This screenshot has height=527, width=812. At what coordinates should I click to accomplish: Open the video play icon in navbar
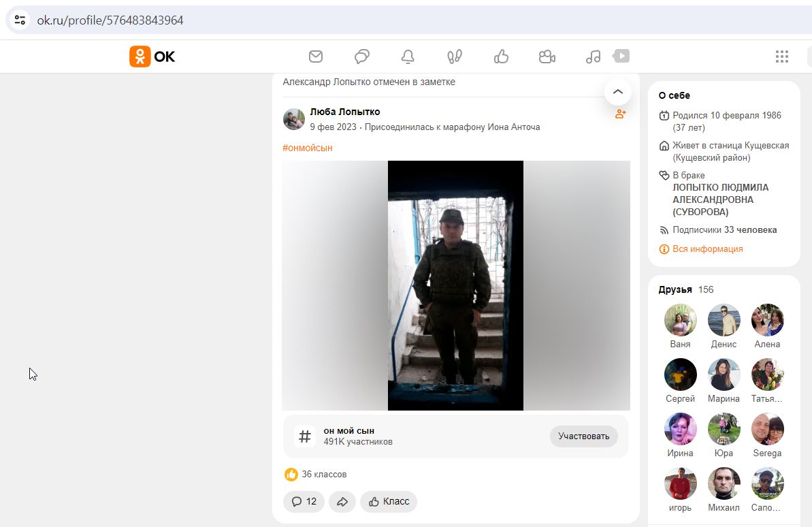pos(621,55)
